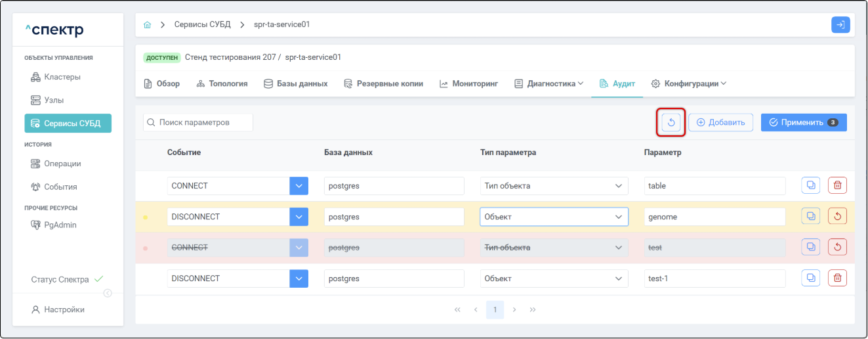Restore the deleted test row

(x=837, y=247)
